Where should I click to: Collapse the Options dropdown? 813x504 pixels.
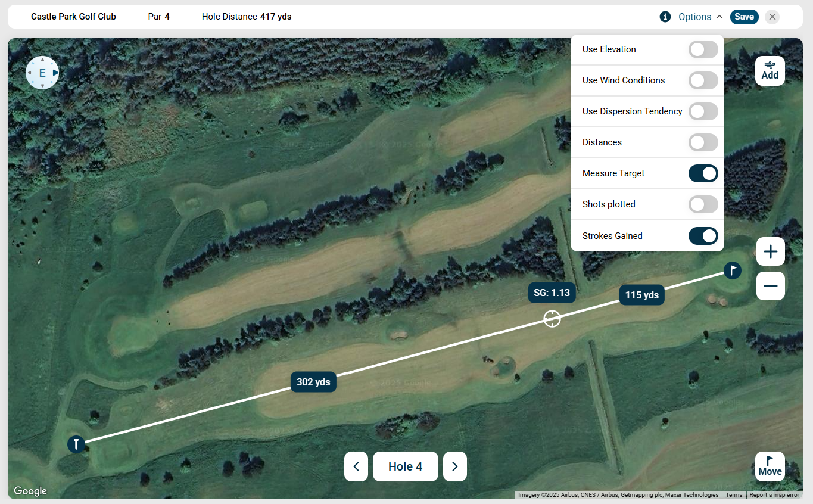click(700, 17)
